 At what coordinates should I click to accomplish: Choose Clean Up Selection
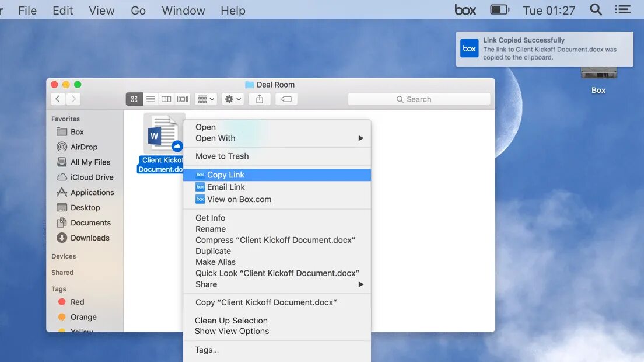(277, 321)
